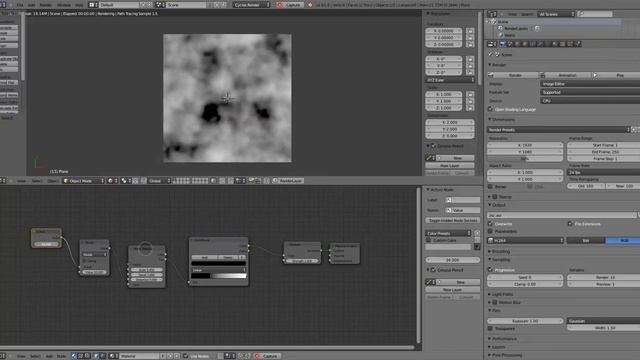Toggle the Border checkbox
Viewport: 640px width, 360px height.
pos(491,187)
